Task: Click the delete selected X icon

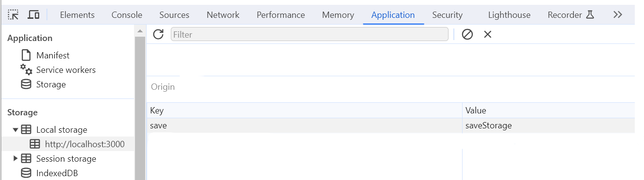Action: click(488, 34)
